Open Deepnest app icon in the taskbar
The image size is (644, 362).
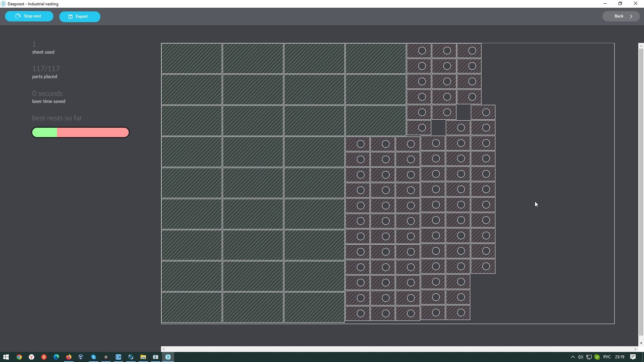tap(168, 357)
